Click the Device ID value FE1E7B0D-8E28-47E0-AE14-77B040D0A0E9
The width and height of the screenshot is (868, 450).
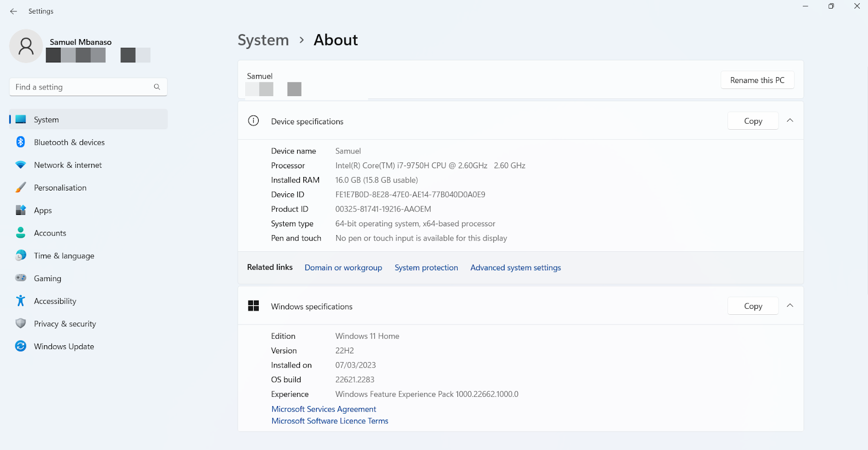pyautogui.click(x=410, y=194)
